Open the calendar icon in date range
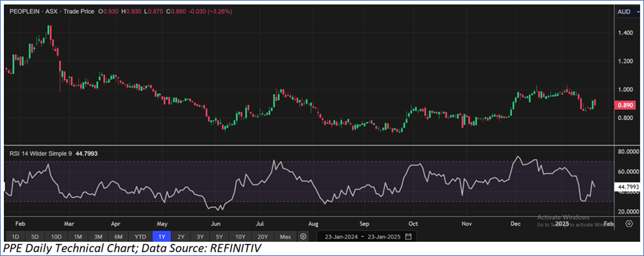 point(408,236)
